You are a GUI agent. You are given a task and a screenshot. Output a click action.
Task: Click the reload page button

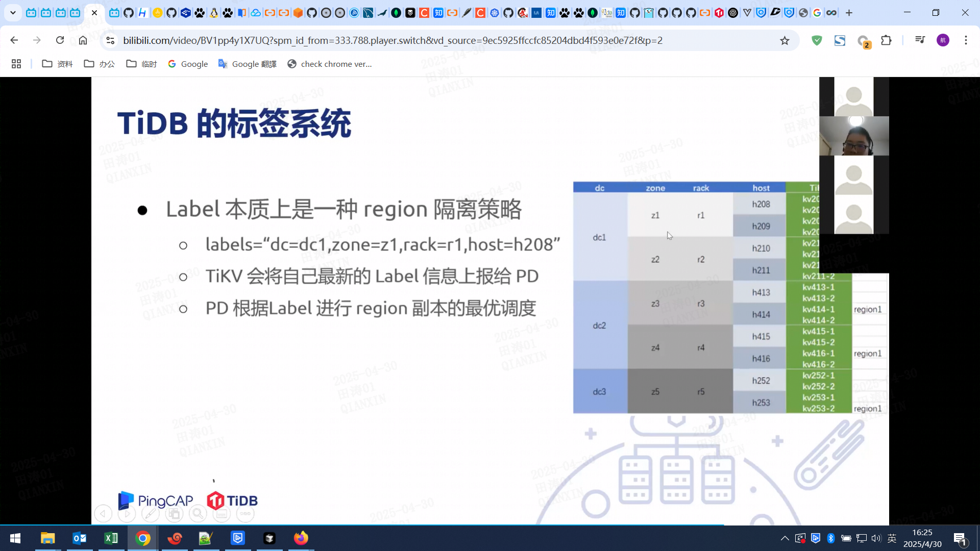pos(60,40)
